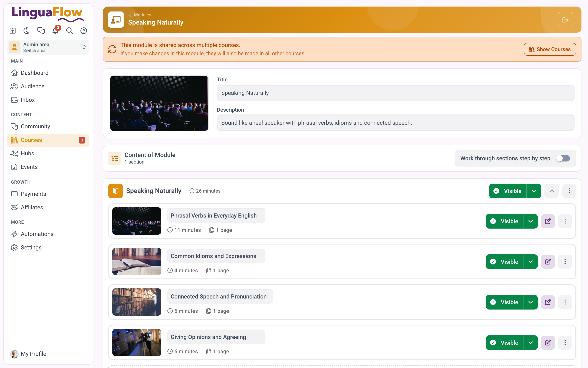Toggle Visible status of Phrasal Verbs lesson
The width and height of the screenshot is (588, 368).
point(504,221)
